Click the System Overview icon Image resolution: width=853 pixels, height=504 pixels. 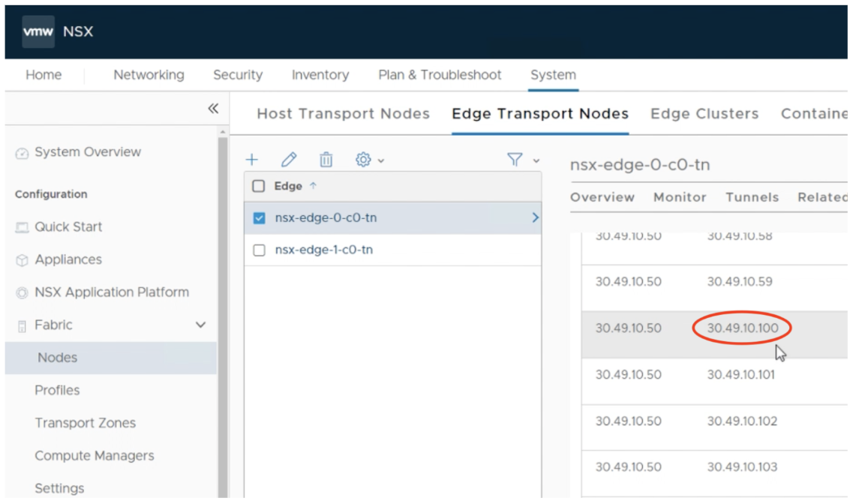tap(22, 153)
